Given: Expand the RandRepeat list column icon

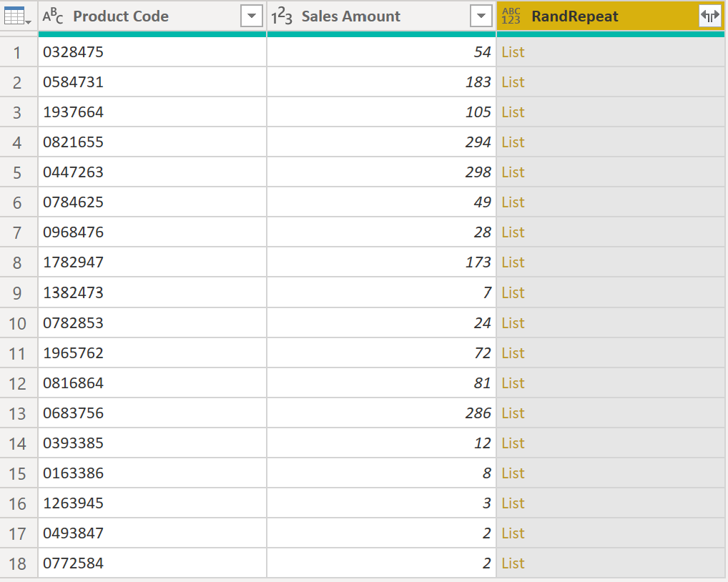Looking at the screenshot, I should click(710, 16).
